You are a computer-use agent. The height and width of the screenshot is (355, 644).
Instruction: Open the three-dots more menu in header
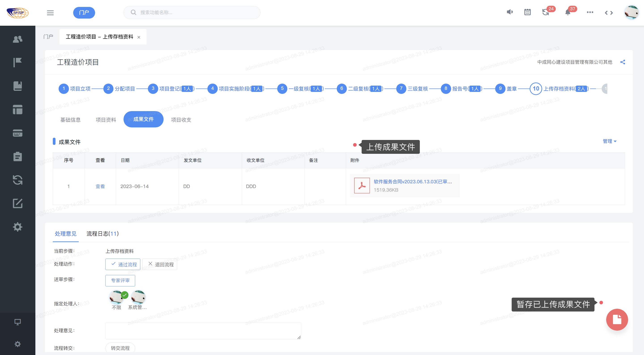[590, 12]
